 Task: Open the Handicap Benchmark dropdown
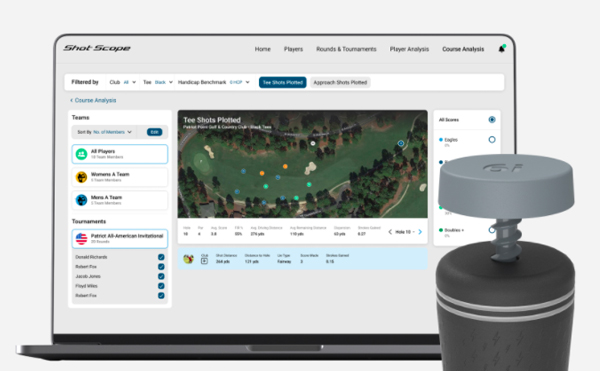point(214,82)
